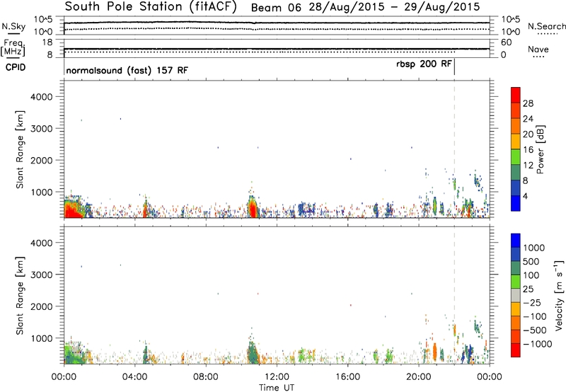Click the 'South Pole Station (fitACF)' title
Image resolution: width=566 pixels, height=392 pixels.
pos(151,7)
